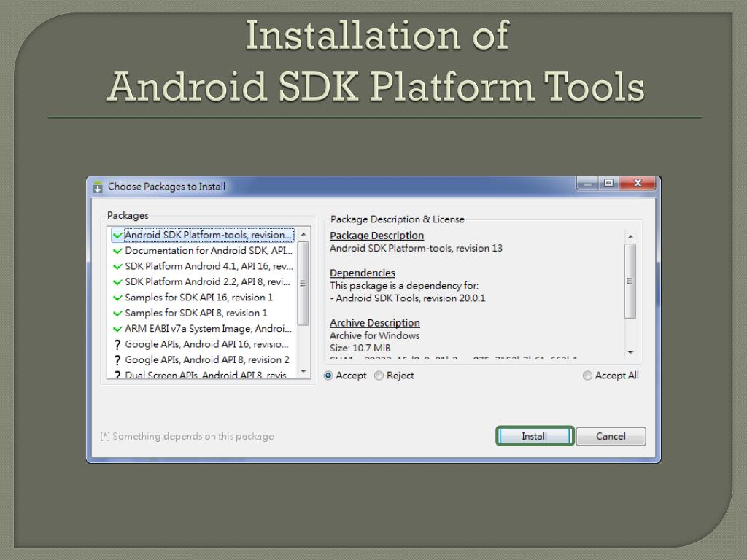The width and height of the screenshot is (747, 560).
Task: Maximize the Choose Packages to Install window
Action: pyautogui.click(x=608, y=183)
